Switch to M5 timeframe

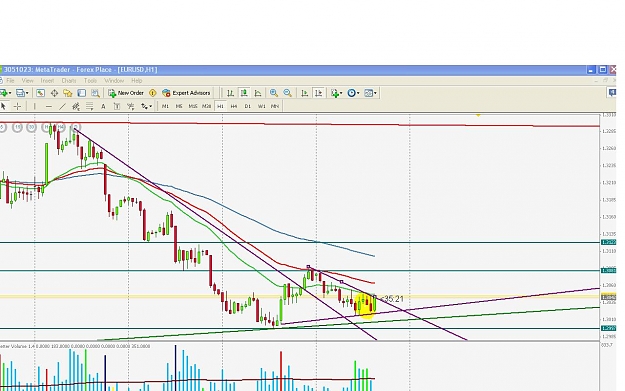point(179,106)
